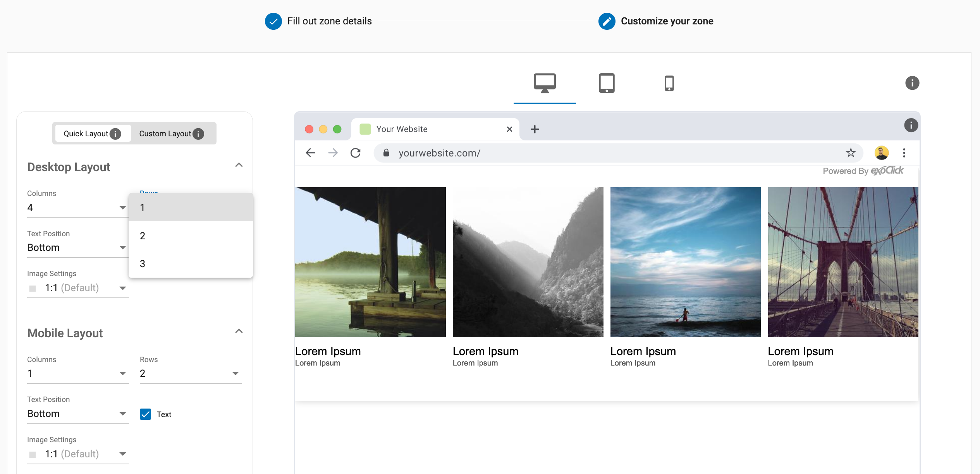The image size is (980, 474).
Task: Click info icon in browser preview corner
Action: click(x=911, y=125)
